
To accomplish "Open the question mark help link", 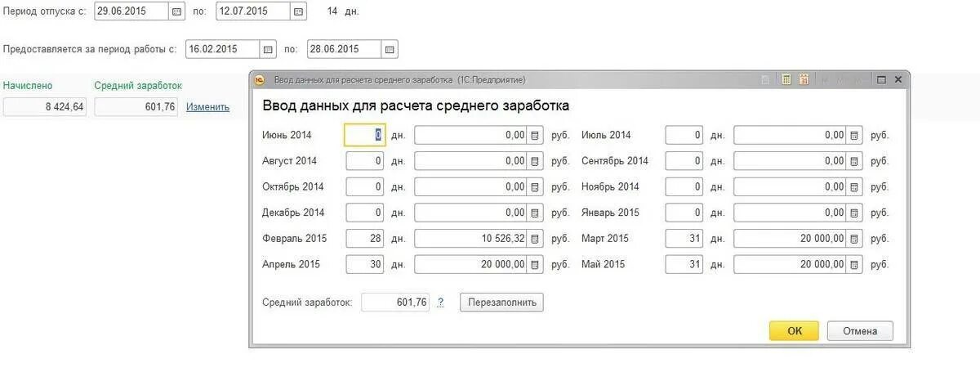I will (x=440, y=303).
